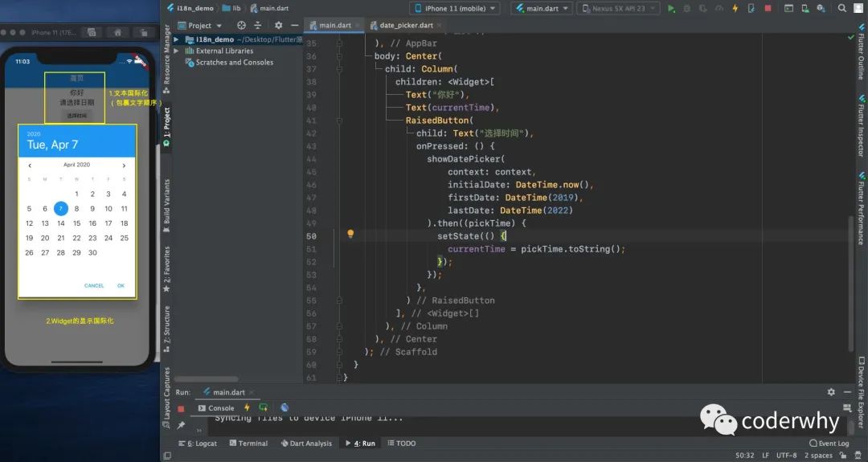Viewport: 868px width, 462px height.
Task: Collapse the code fold at line 41 RaisedButton
Action: tap(339, 121)
